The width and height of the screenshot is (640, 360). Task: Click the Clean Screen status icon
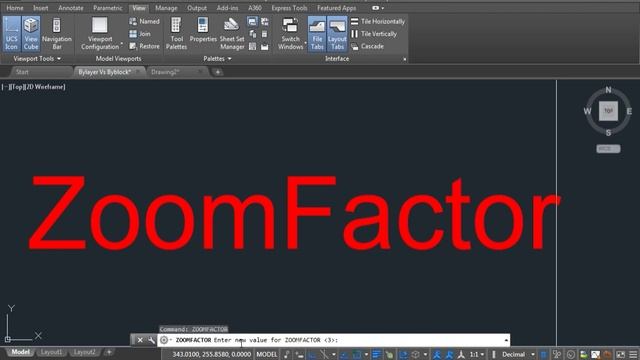click(620, 354)
